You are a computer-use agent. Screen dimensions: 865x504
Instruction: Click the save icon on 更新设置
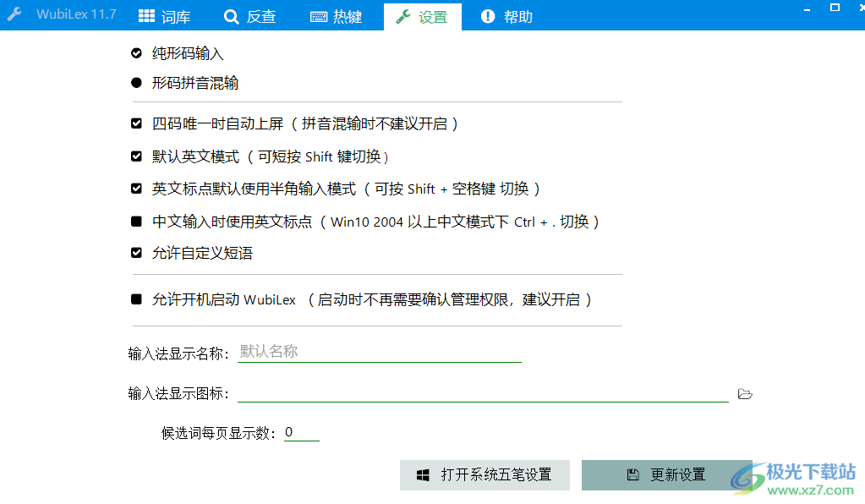tap(634, 474)
